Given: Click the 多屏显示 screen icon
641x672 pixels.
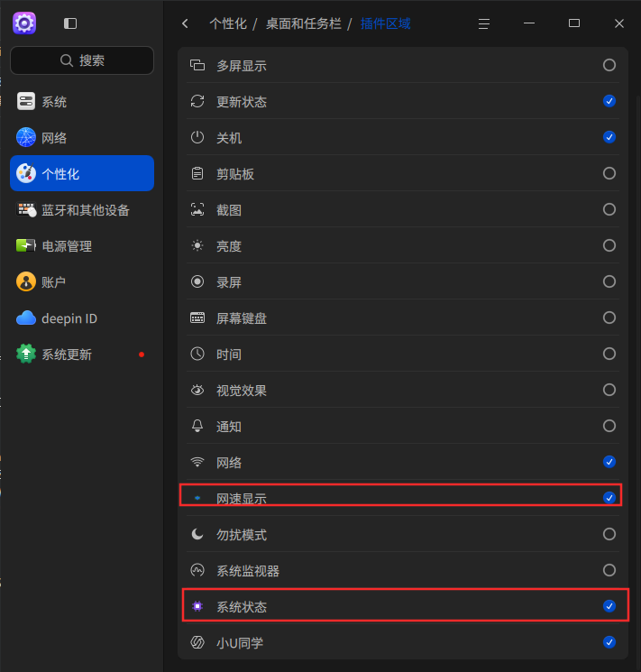Looking at the screenshot, I should coord(197,65).
